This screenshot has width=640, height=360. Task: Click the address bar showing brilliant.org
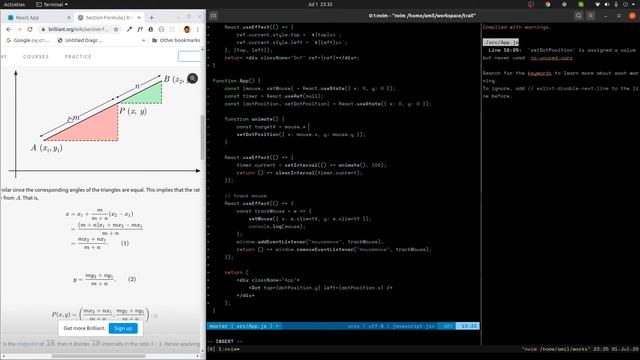click(78, 29)
